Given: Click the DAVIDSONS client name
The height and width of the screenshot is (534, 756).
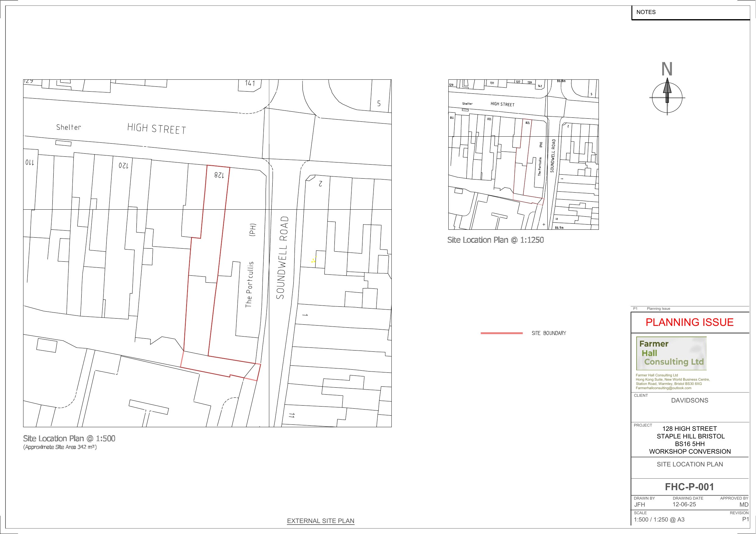Looking at the screenshot, I should tap(690, 400).
